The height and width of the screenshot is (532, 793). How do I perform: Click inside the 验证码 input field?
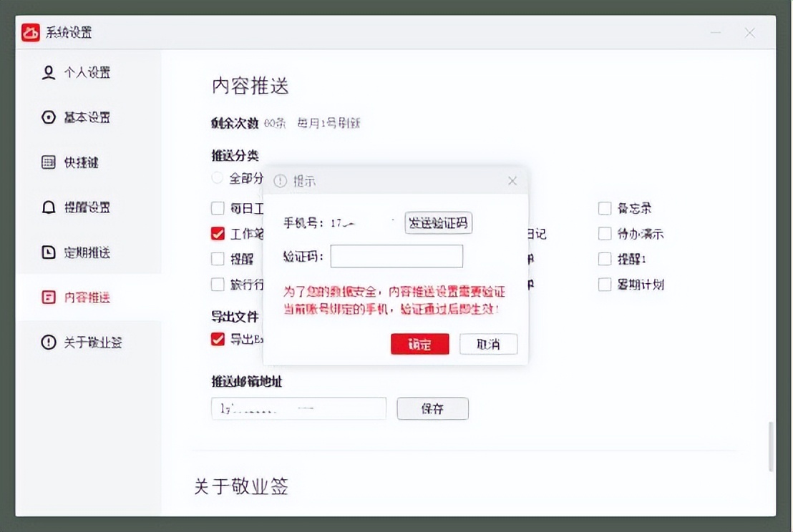396,256
